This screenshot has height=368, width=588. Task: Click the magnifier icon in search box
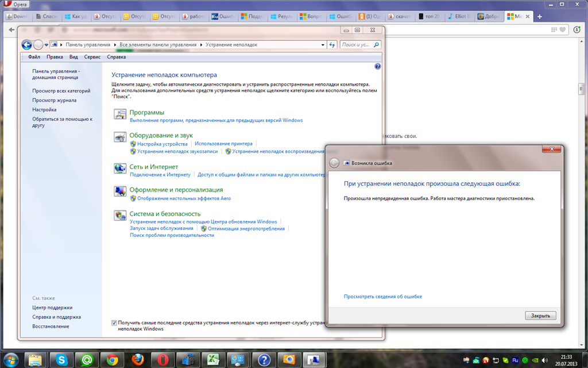377,45
